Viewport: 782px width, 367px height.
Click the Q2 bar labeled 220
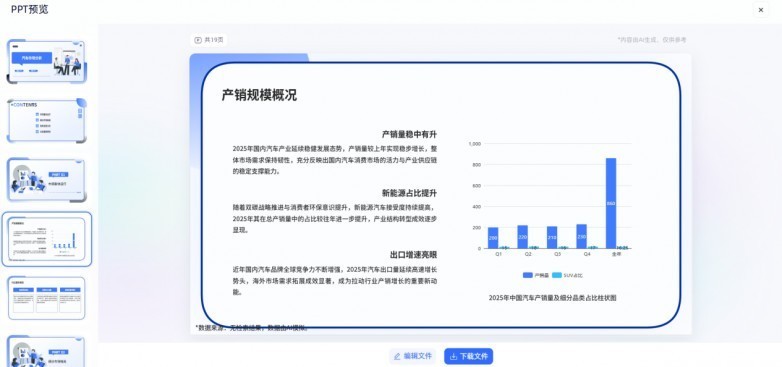[x=522, y=237]
